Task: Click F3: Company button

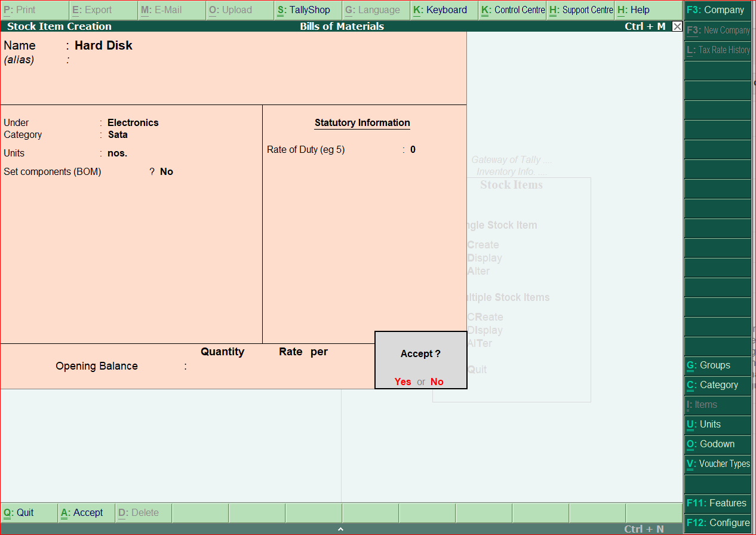Action: [x=718, y=10]
